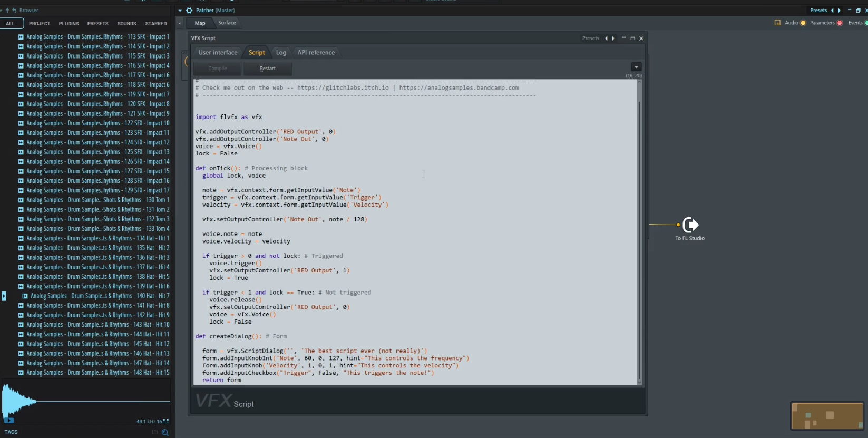Select next preset in VFX Script window
This screenshot has height=438, width=868.
pyautogui.click(x=613, y=38)
